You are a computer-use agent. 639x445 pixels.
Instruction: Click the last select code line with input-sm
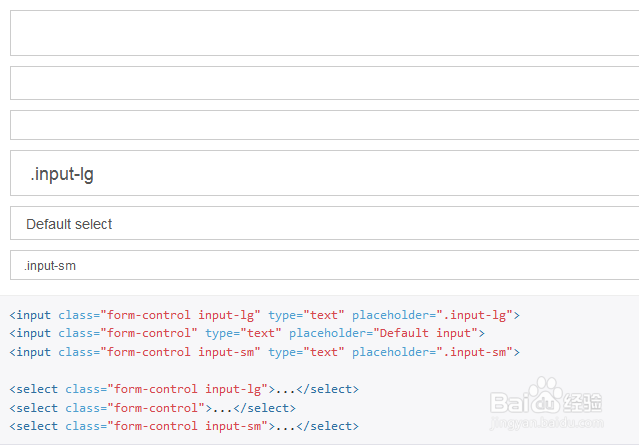[x=183, y=426]
